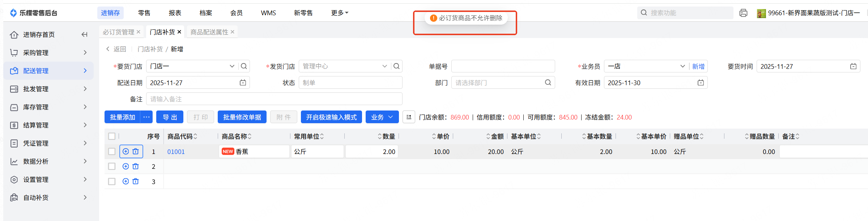Select the 会员 top menu
Viewport: 868px width, 221px height.
coord(236,13)
